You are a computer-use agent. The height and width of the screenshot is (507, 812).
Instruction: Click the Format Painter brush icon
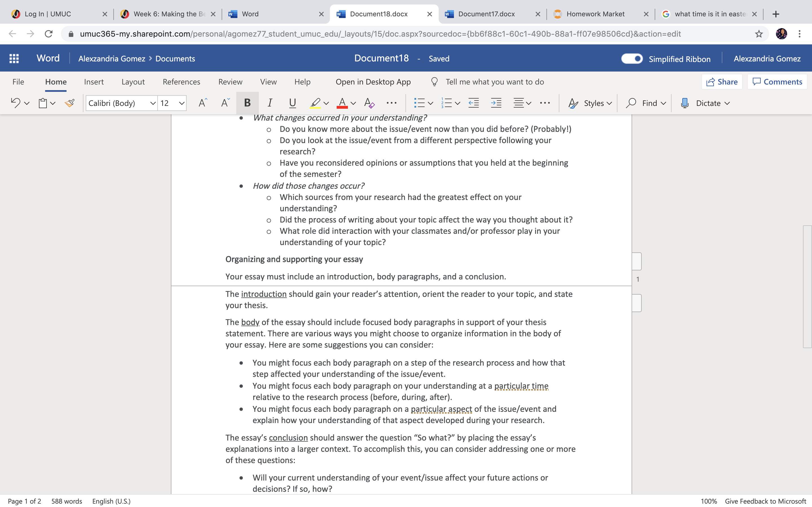coord(69,103)
